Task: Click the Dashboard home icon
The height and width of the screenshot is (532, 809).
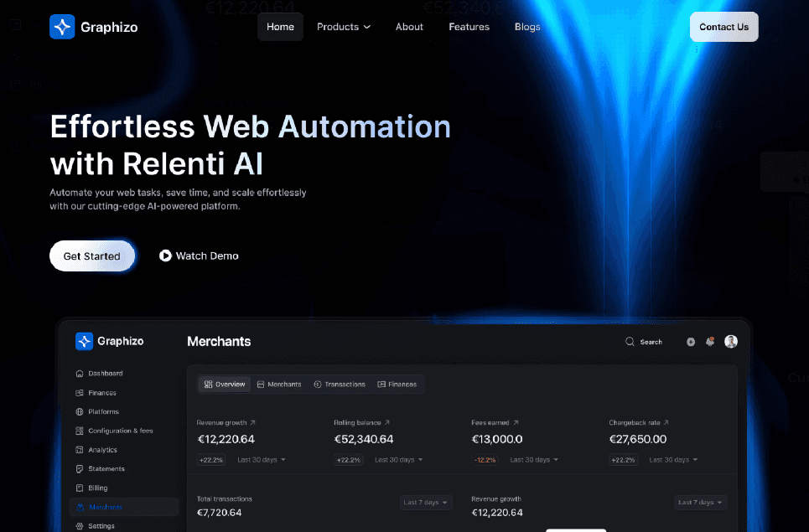Action: point(80,373)
